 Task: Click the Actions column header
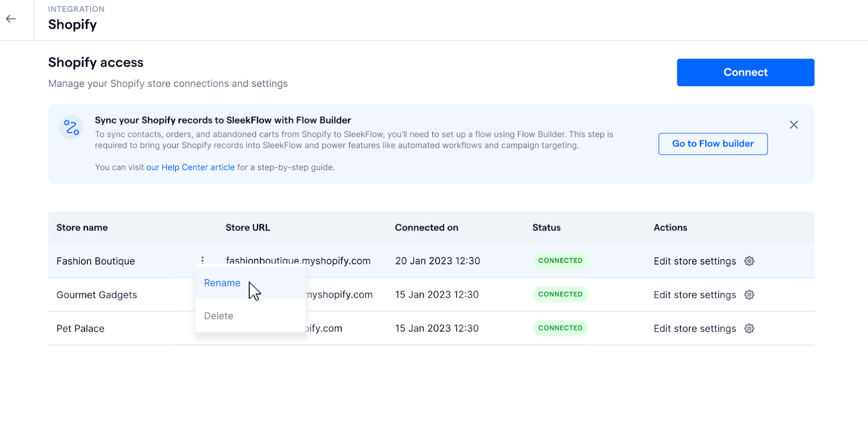pos(671,227)
